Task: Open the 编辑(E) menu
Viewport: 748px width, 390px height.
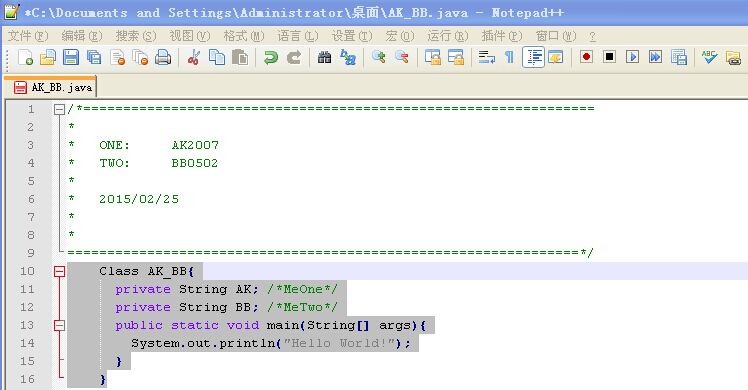Action: pyautogui.click(x=82, y=36)
